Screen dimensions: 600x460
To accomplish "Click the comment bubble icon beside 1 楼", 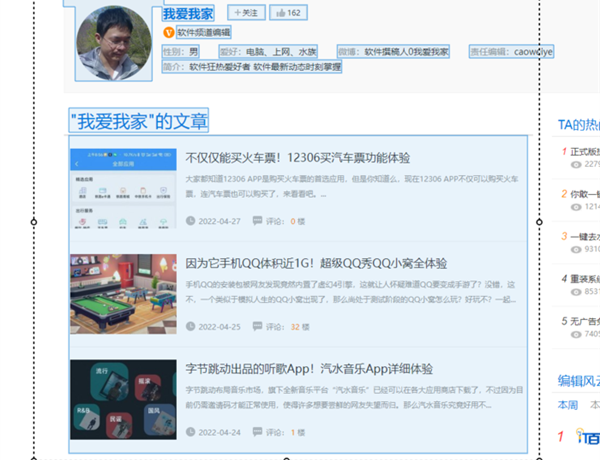I will click(x=258, y=432).
